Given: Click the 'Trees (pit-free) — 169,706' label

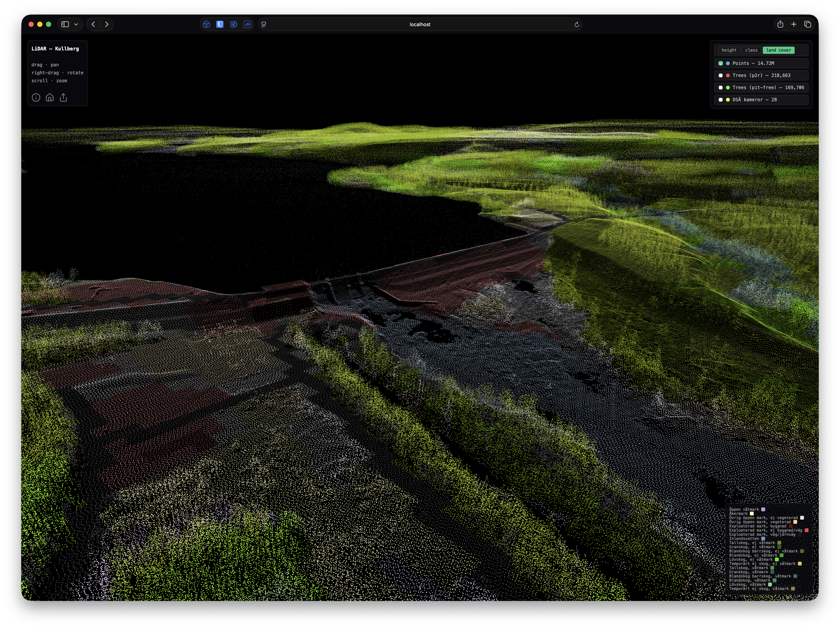Looking at the screenshot, I should [768, 88].
